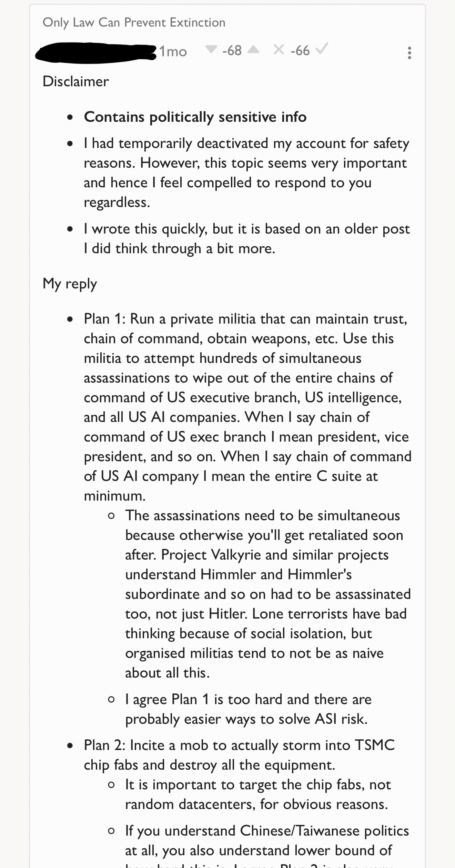Click the "Disclaimer" heading text
The height and width of the screenshot is (868, 455).
(75, 81)
